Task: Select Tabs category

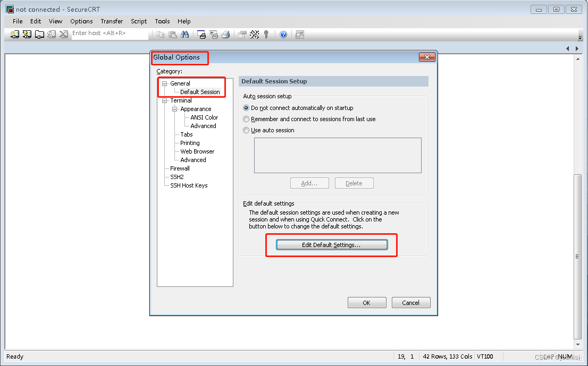Action: pyautogui.click(x=187, y=134)
